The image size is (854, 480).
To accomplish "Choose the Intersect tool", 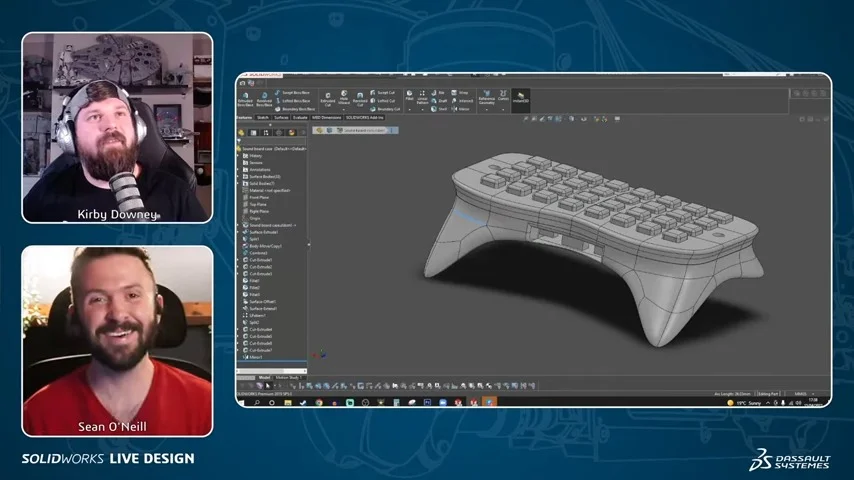I will pos(462,101).
